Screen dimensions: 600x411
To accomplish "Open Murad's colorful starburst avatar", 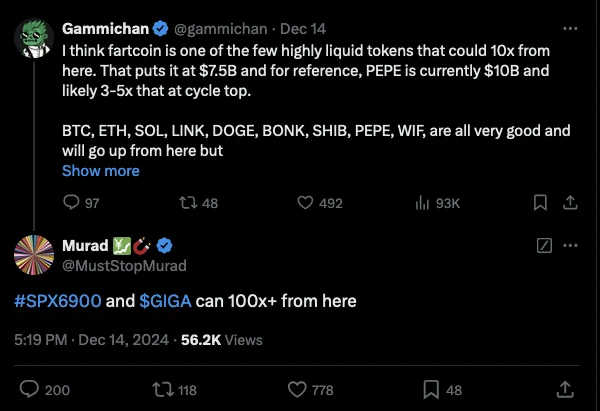I will (x=34, y=255).
